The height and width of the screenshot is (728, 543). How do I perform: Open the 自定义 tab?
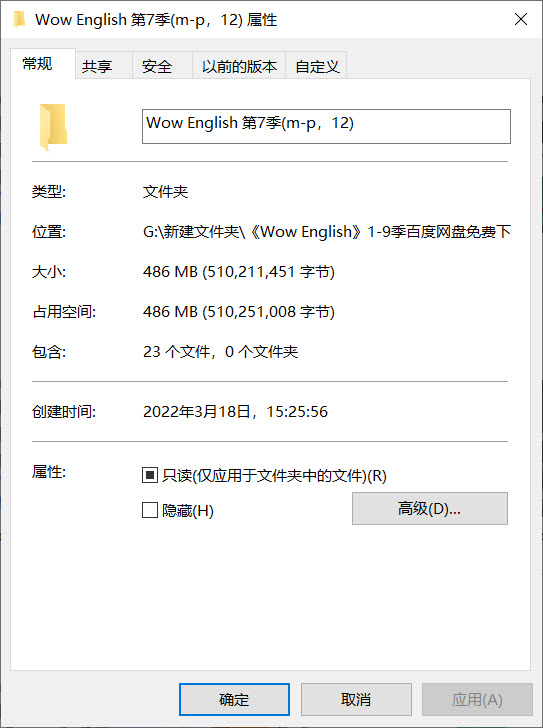click(317, 66)
